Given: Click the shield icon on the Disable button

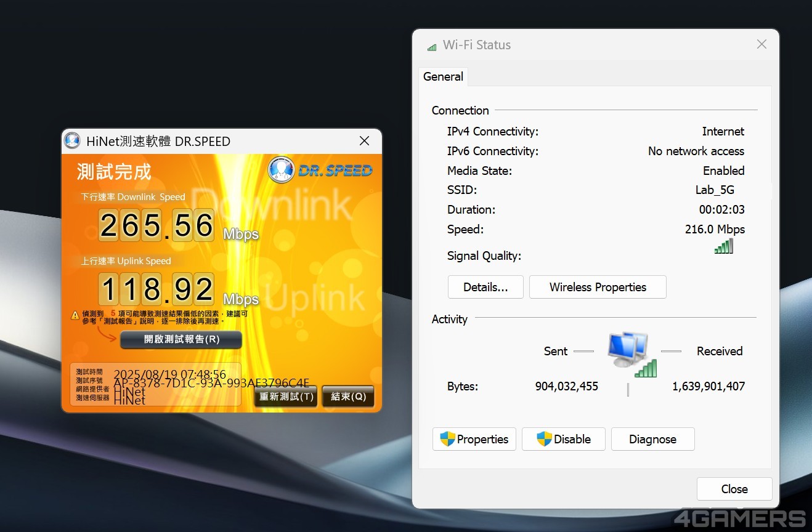Looking at the screenshot, I should click(x=545, y=439).
